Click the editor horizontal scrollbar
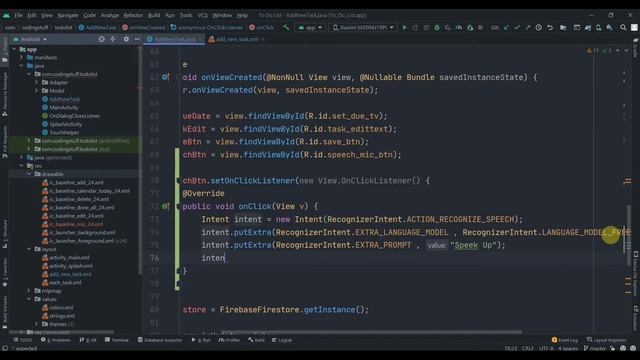Screen dimensions: 640x360 pos(371,332)
